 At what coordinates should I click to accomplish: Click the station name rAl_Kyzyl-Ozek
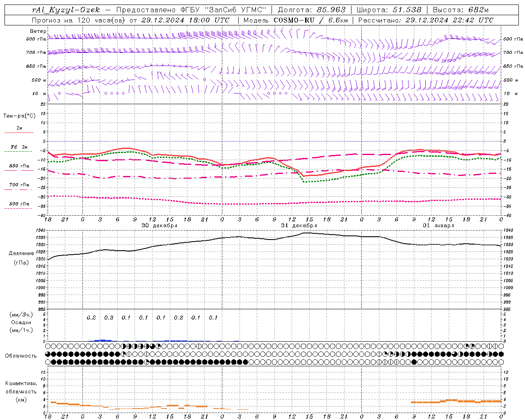pos(66,10)
